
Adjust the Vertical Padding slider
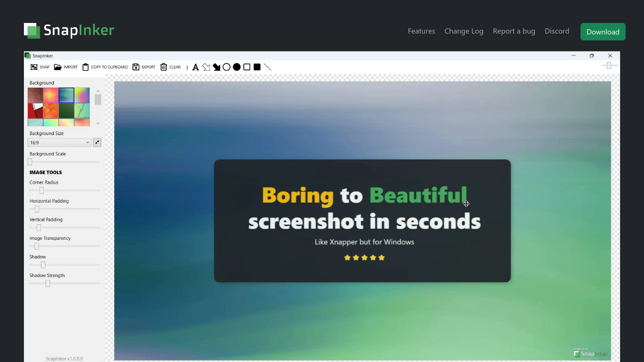click(x=64, y=227)
